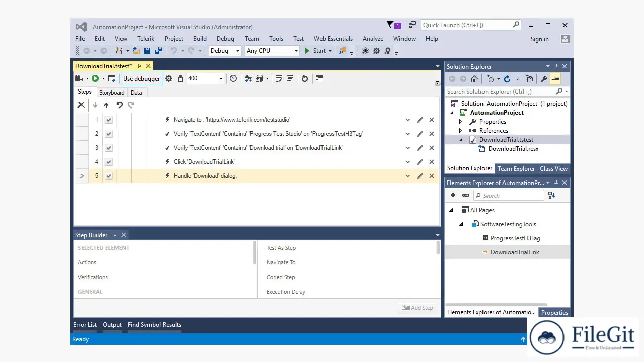Disable step 4 checkbox
This screenshot has height=362, width=644.
coord(109,162)
